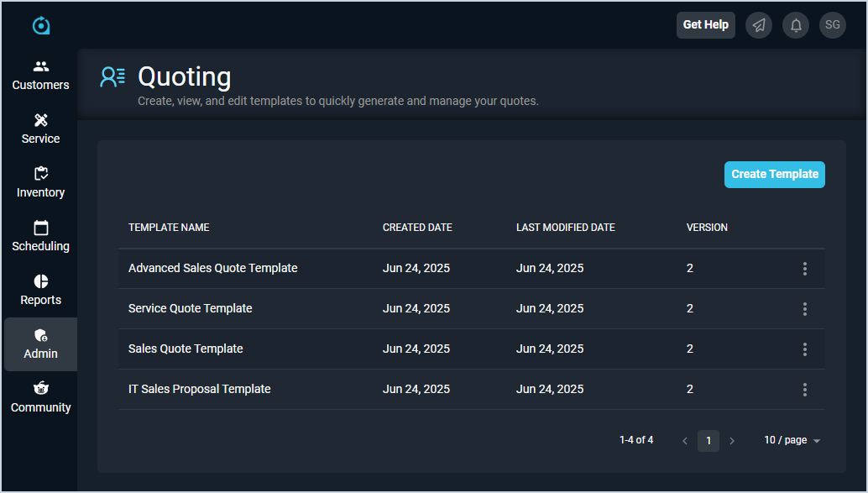Open the SG user avatar menu
The width and height of the screenshot is (868, 493).
tap(833, 25)
